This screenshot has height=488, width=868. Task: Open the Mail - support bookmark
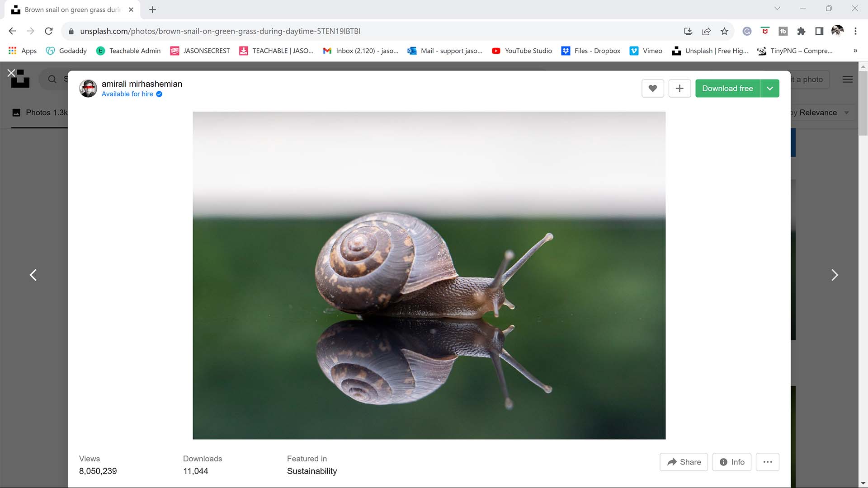(x=445, y=51)
